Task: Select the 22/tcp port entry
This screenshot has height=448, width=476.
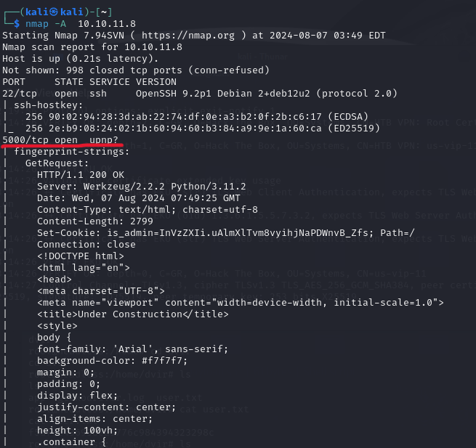Action: [x=20, y=94]
